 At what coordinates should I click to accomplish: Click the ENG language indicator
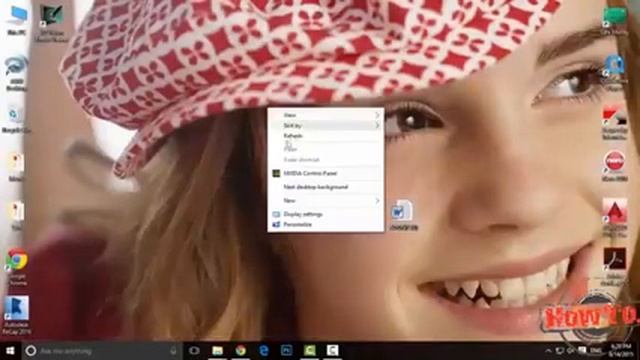pyautogui.click(x=596, y=351)
